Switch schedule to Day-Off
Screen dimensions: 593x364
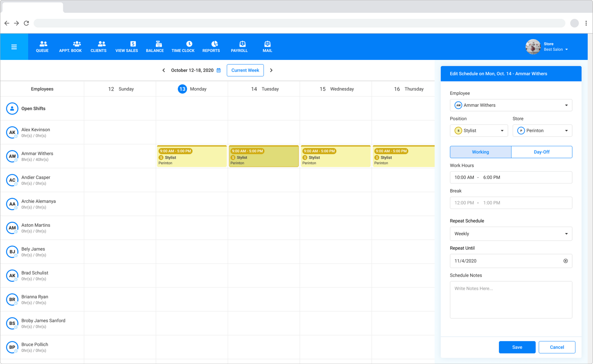(542, 152)
